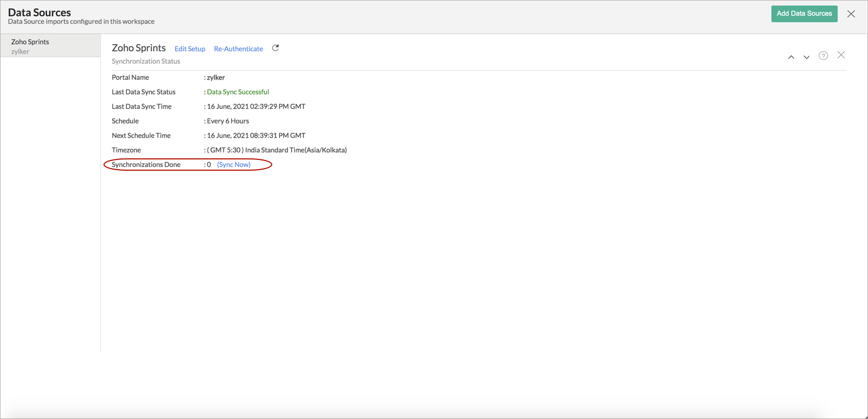
Task: Open help via the question mark icon
Action: click(x=823, y=55)
